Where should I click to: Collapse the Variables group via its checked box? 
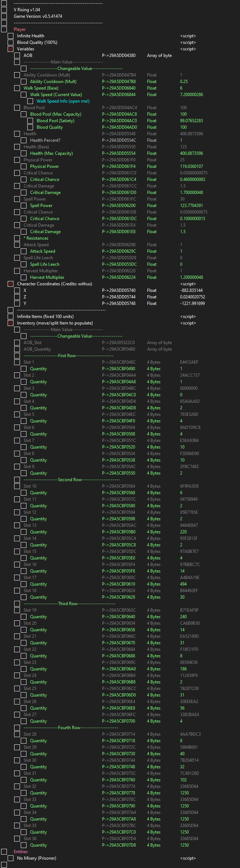click(x=11, y=49)
